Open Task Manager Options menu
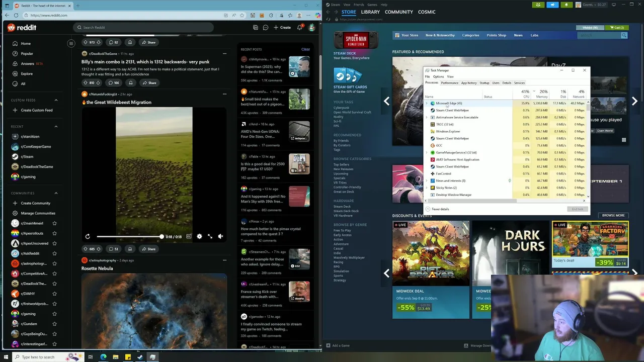 coord(438,76)
